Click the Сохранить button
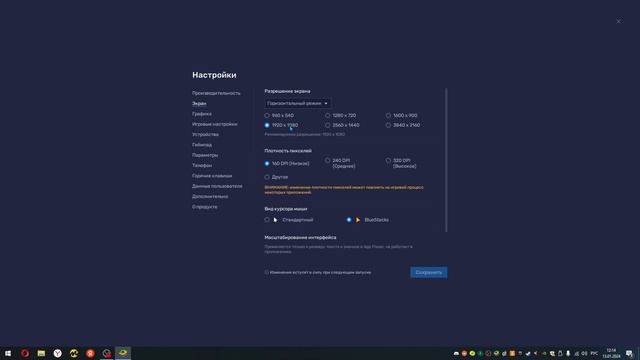Viewport: 640px width, 360px height. (x=429, y=272)
